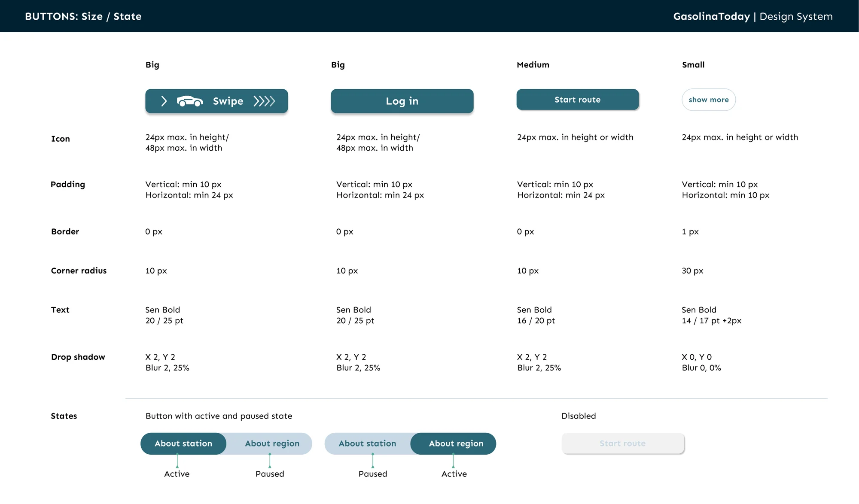This screenshot has height=504, width=859.
Task: Click the Swipe label text
Action: tap(228, 101)
